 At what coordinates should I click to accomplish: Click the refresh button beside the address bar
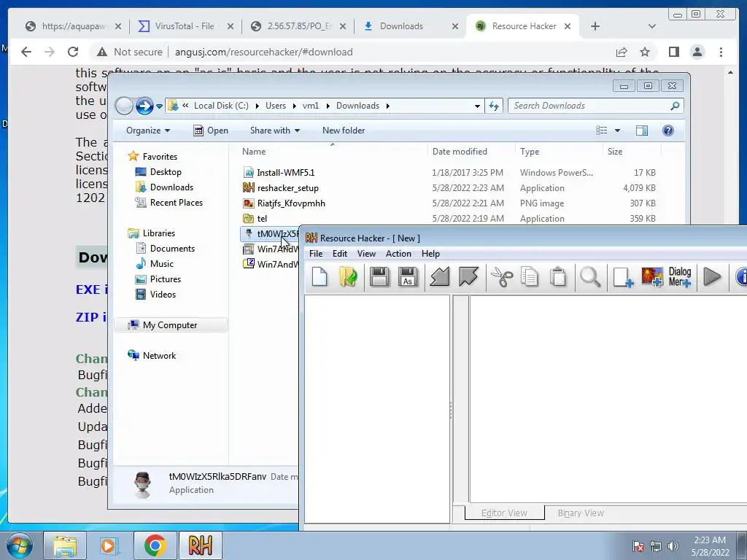tap(494, 106)
